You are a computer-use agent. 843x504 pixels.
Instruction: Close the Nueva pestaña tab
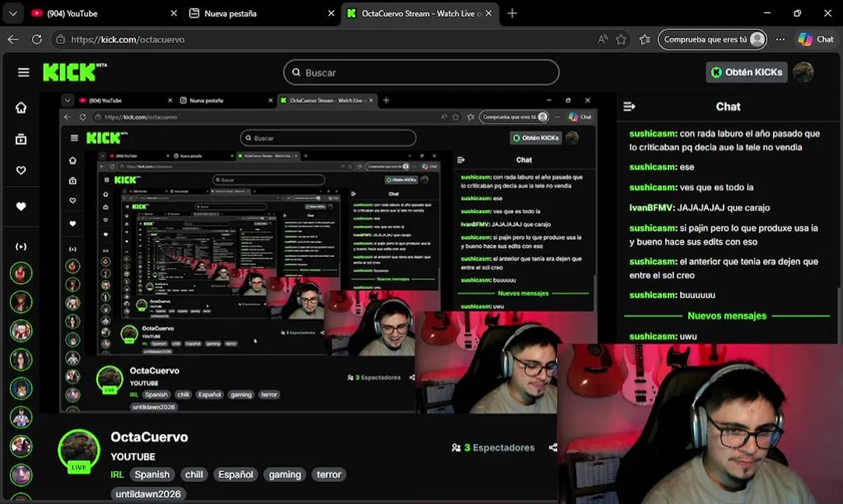click(x=331, y=13)
